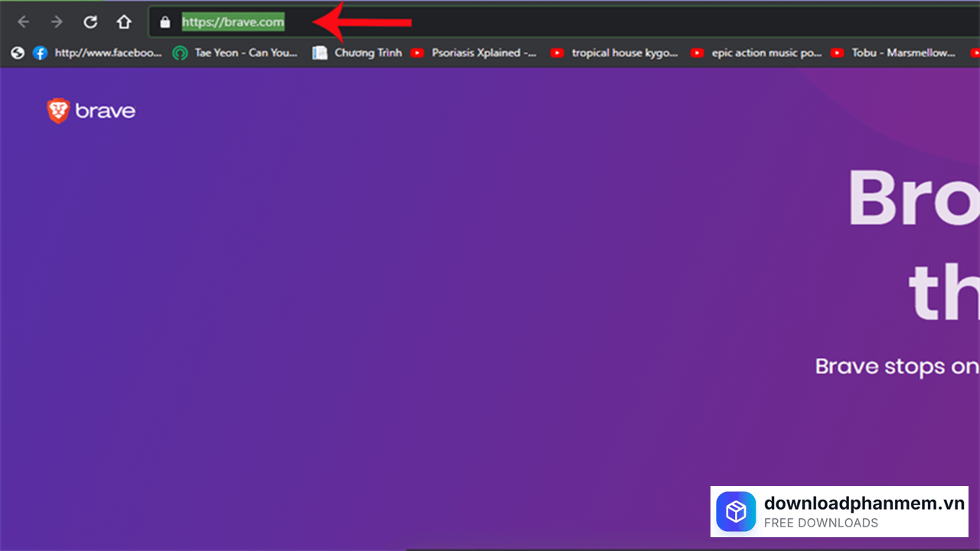View site info via padlock icon
Image resolution: width=980 pixels, height=551 pixels.
pyautogui.click(x=165, y=22)
